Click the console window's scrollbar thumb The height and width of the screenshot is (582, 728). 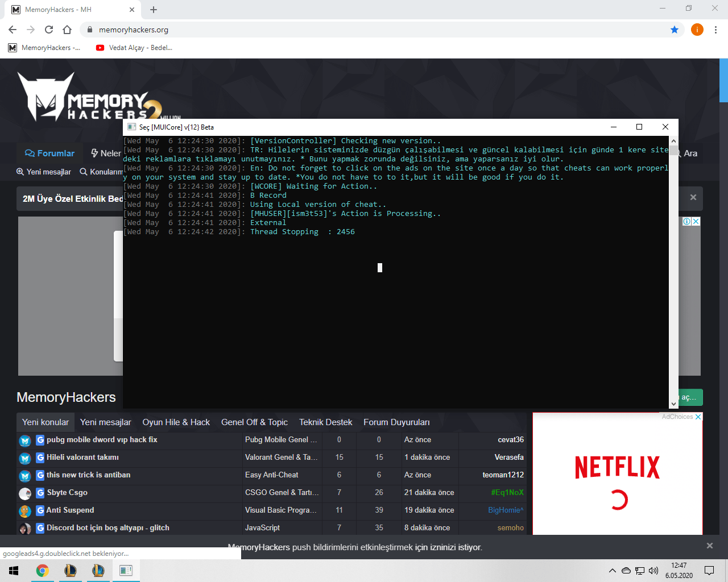(x=673, y=151)
